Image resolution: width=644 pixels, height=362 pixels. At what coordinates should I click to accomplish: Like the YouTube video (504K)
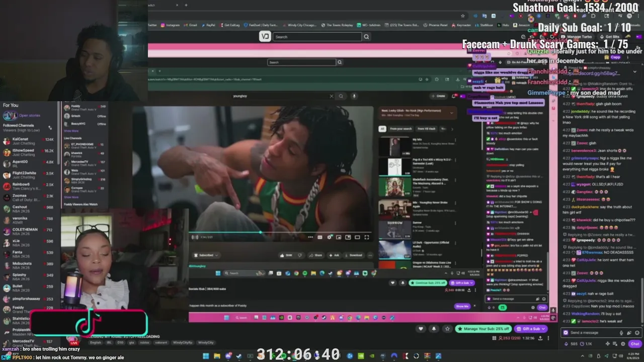click(x=287, y=255)
